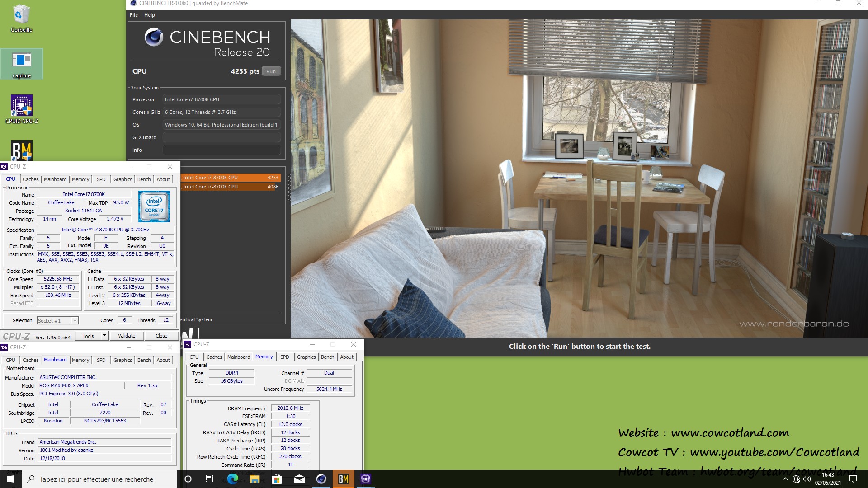Click the Intel Core i7 logo in CPU-Z
Viewport: 868px width, 488px height.
click(x=154, y=206)
